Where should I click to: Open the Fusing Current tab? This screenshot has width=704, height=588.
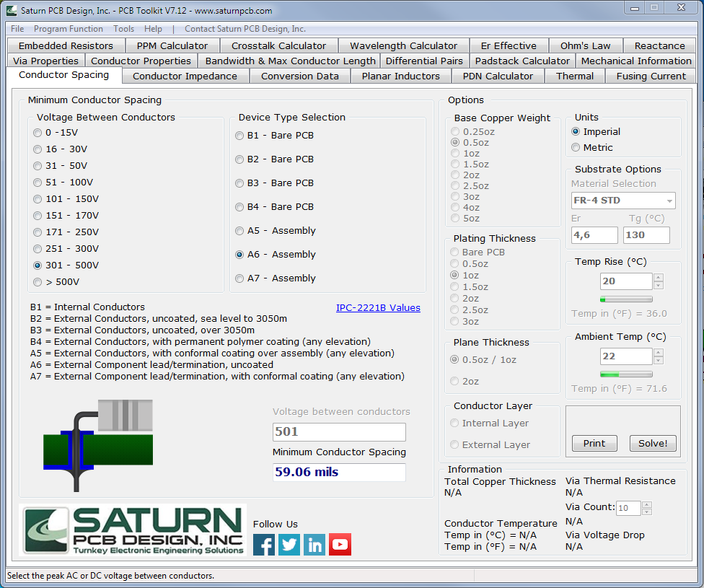coord(651,76)
